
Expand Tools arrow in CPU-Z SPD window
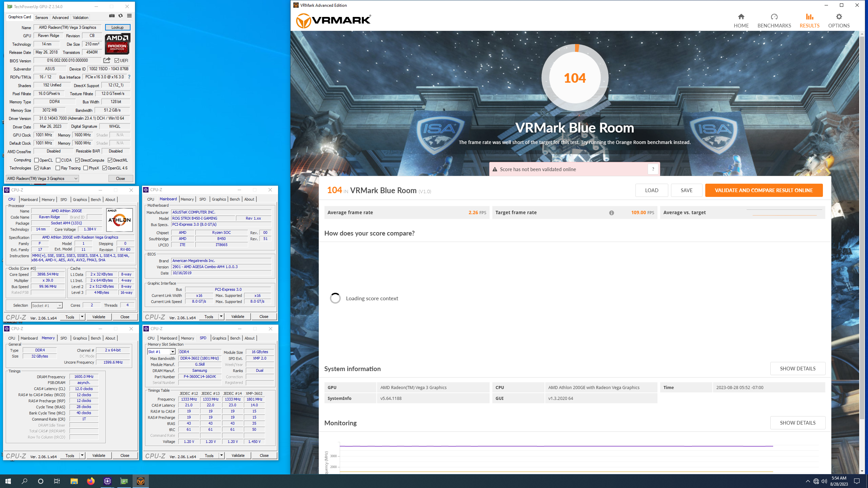pos(221,455)
